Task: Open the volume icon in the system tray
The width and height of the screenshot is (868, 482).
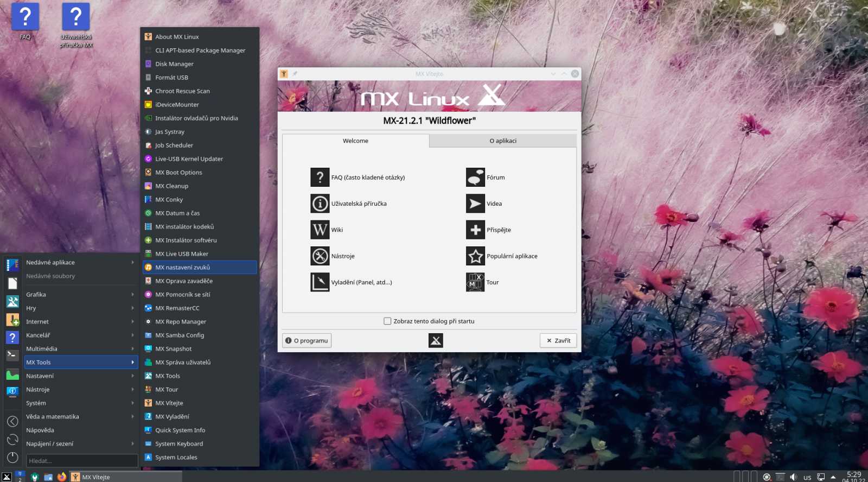Action: tap(793, 477)
